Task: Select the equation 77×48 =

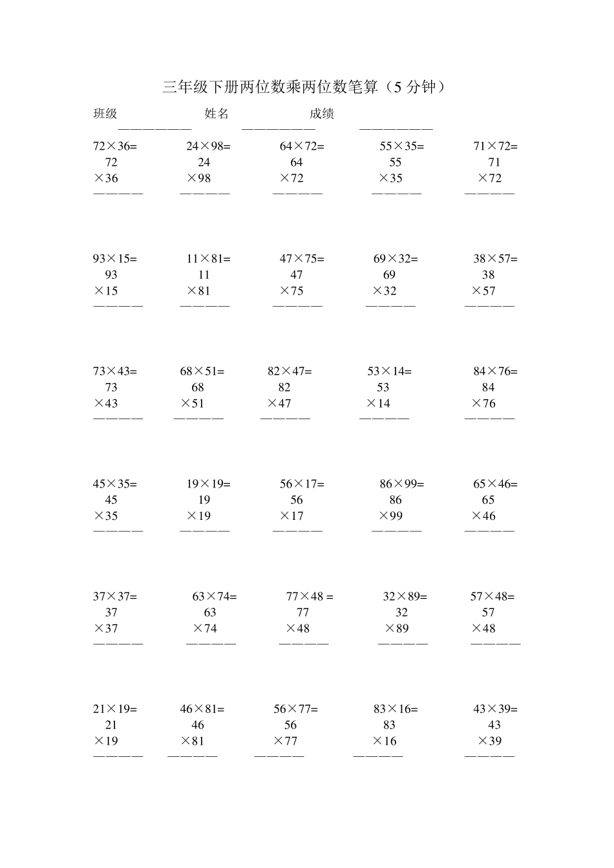Action: tap(310, 597)
